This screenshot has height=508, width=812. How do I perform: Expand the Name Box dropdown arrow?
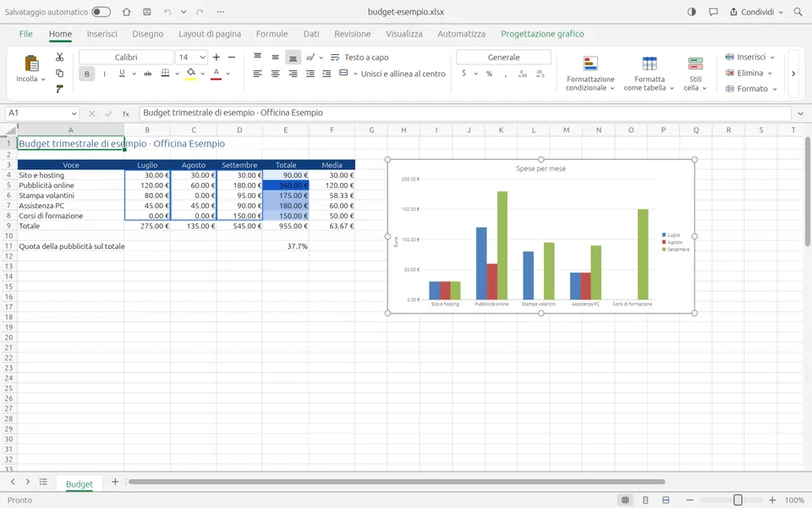point(74,113)
